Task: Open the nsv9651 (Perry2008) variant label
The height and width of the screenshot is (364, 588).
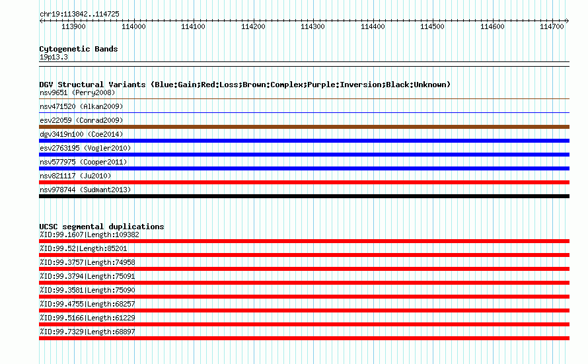Action: pyautogui.click(x=77, y=92)
